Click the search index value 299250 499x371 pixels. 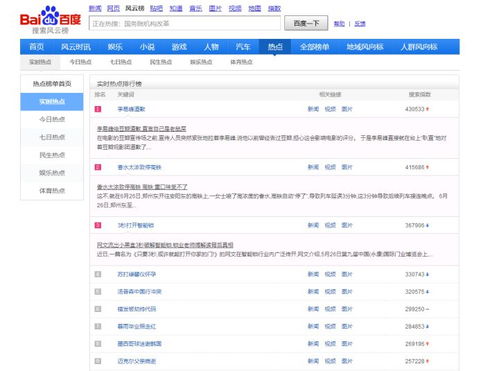(415, 309)
